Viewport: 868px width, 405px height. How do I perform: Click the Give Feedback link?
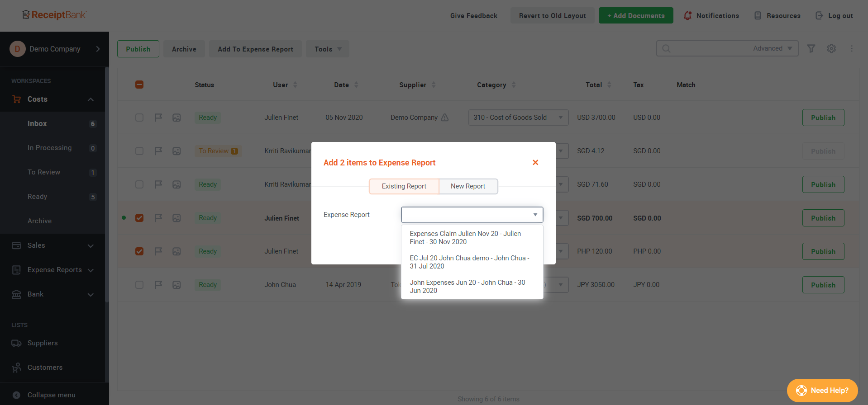tap(473, 16)
